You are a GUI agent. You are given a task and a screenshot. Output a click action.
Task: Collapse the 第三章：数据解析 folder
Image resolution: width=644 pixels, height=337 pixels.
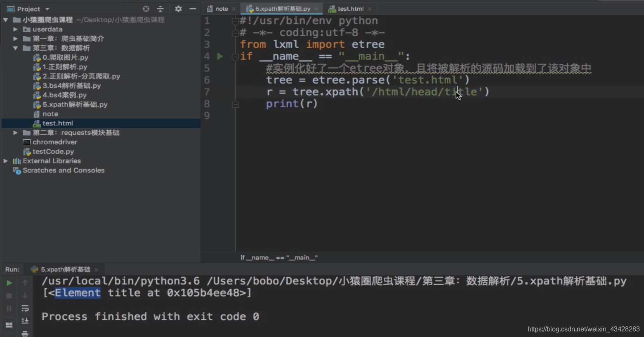pos(15,48)
